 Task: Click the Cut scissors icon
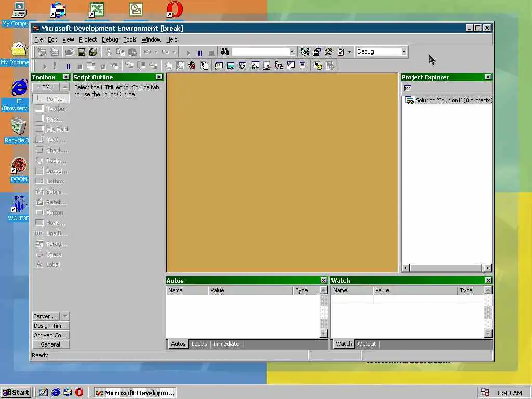click(109, 52)
